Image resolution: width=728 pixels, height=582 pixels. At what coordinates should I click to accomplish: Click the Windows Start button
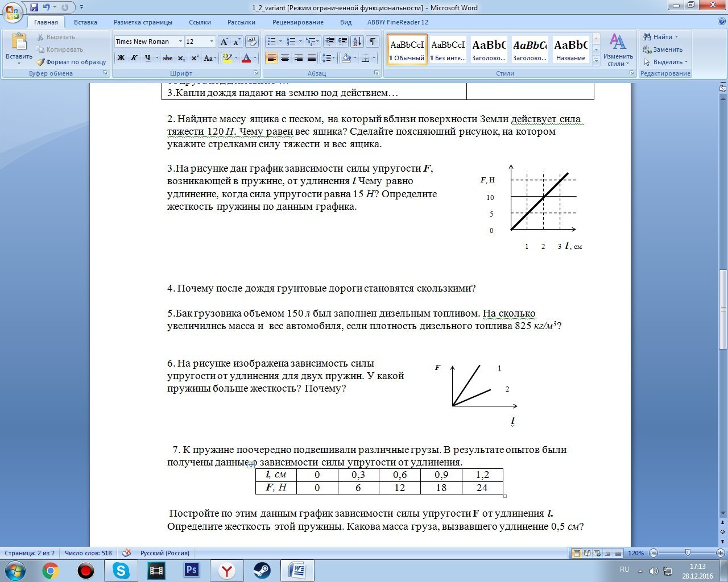pos(15,570)
